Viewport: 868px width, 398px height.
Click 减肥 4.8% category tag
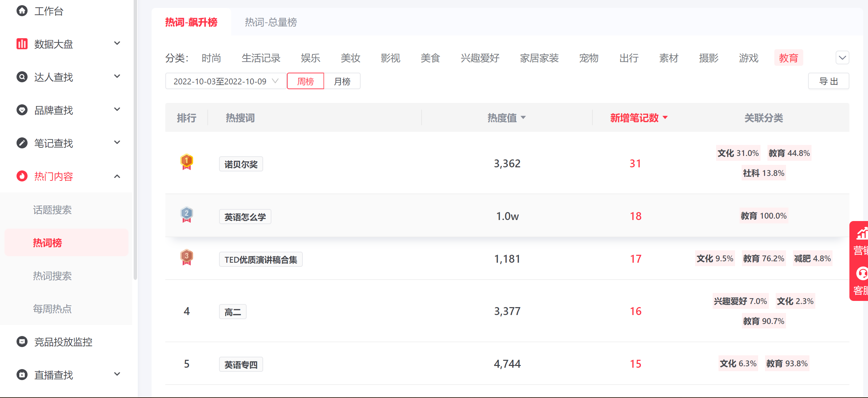tap(813, 259)
